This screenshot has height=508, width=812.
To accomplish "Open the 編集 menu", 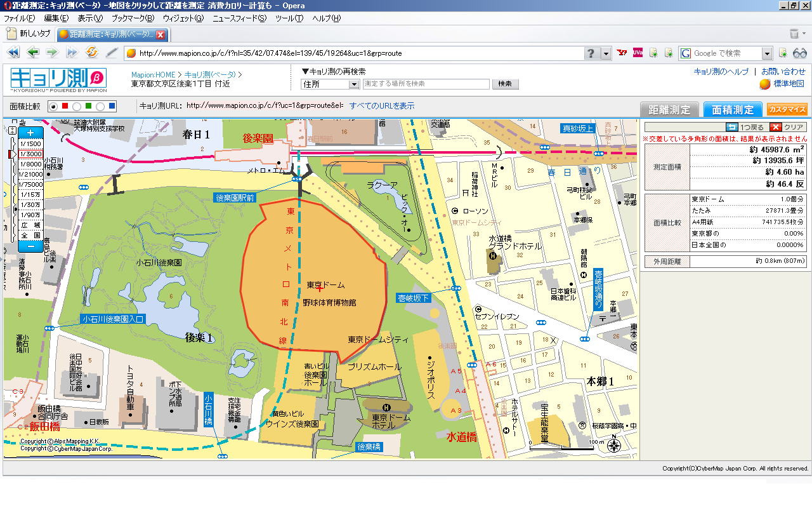I will coord(56,18).
